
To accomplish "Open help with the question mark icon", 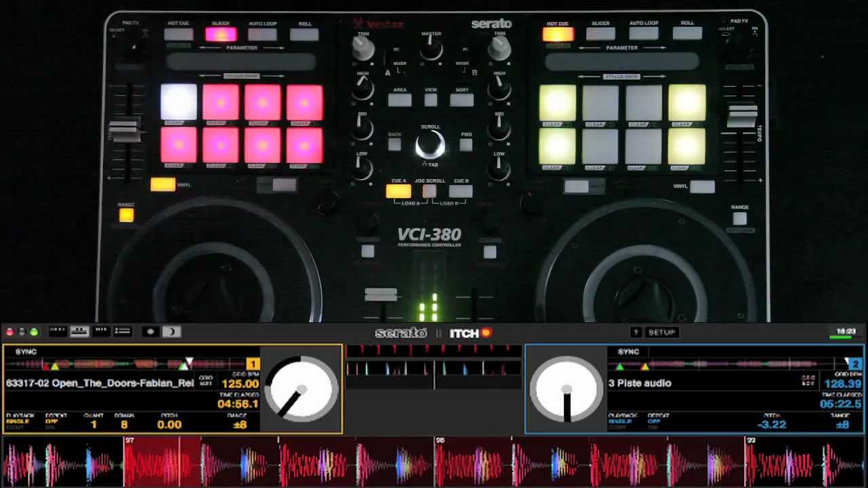I will [635, 332].
